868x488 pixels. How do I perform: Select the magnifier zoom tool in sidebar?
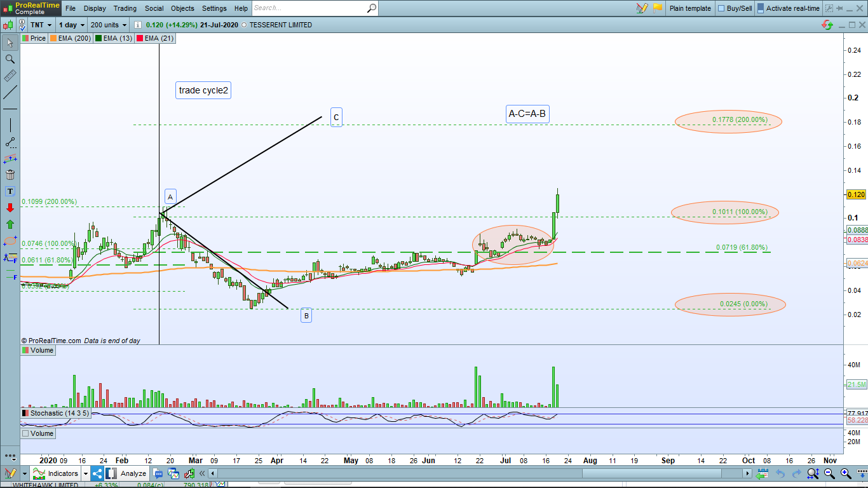click(10, 59)
